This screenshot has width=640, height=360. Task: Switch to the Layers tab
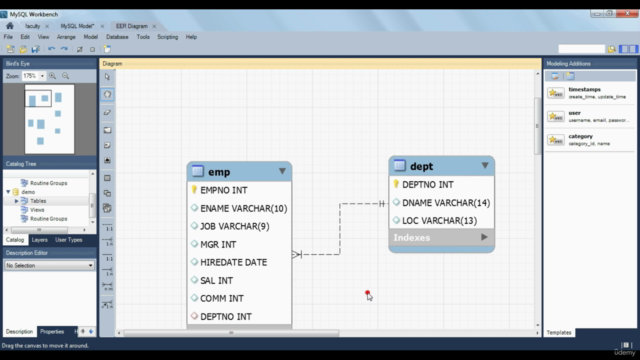40,240
